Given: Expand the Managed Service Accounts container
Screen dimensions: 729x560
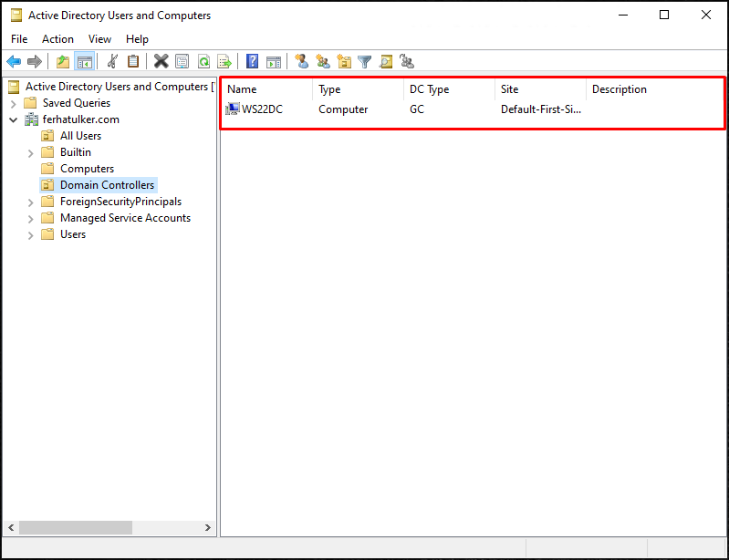Looking at the screenshot, I should (31, 219).
